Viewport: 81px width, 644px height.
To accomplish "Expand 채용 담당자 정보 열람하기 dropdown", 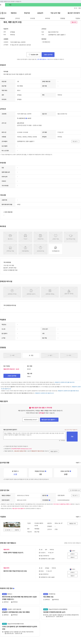I will 49,420.
